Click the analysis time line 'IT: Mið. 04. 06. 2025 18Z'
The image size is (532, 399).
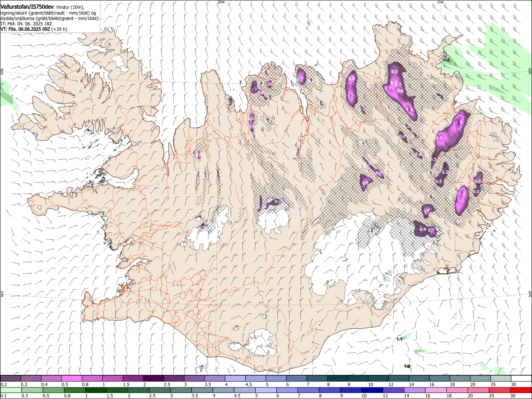(x=26, y=24)
